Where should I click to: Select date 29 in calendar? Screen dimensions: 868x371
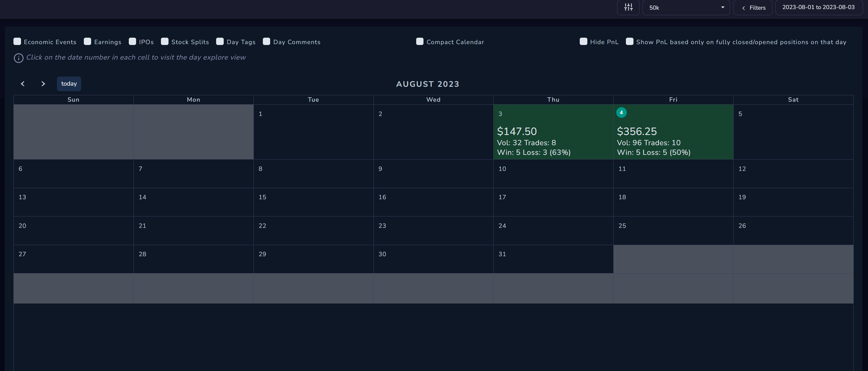click(262, 254)
